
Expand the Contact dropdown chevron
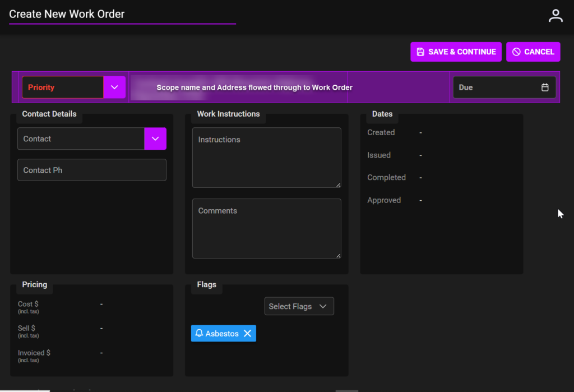pos(155,139)
